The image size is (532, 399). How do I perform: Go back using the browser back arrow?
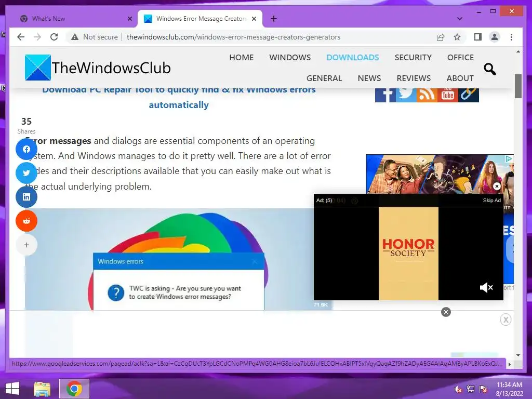coord(21,37)
